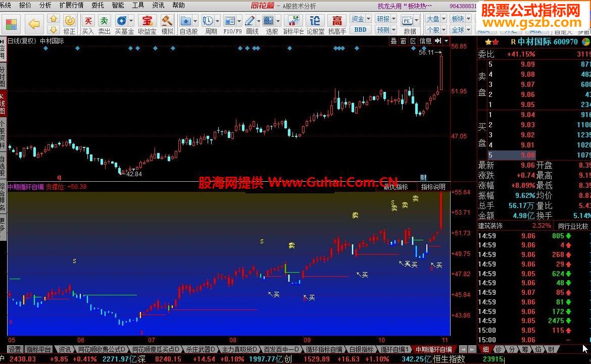The width and height of the screenshot is (591, 364).
Task: Click the up arrow navigation icon
Action: click(54, 19)
